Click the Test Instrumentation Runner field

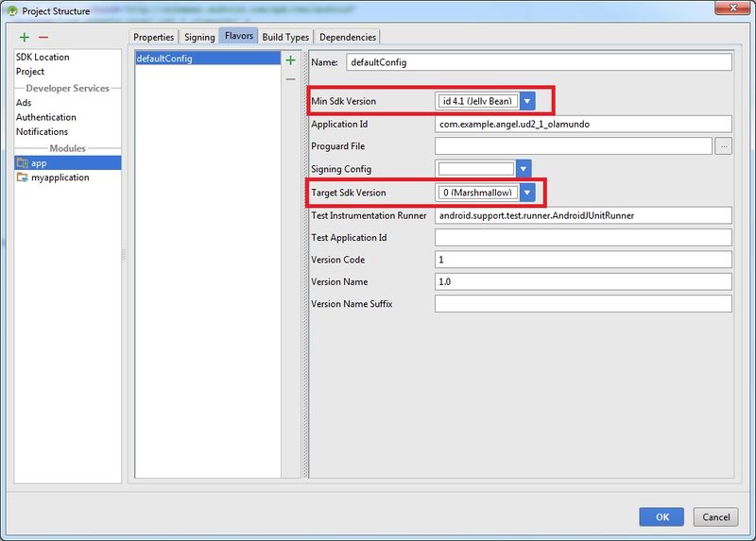(583, 215)
